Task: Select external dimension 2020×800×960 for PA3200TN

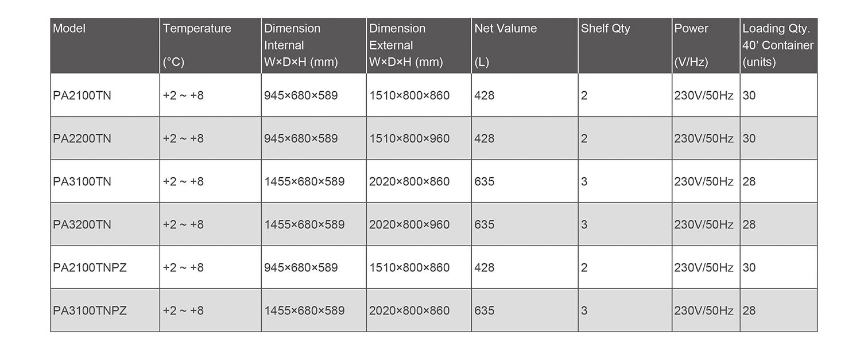Action: pyautogui.click(x=409, y=225)
